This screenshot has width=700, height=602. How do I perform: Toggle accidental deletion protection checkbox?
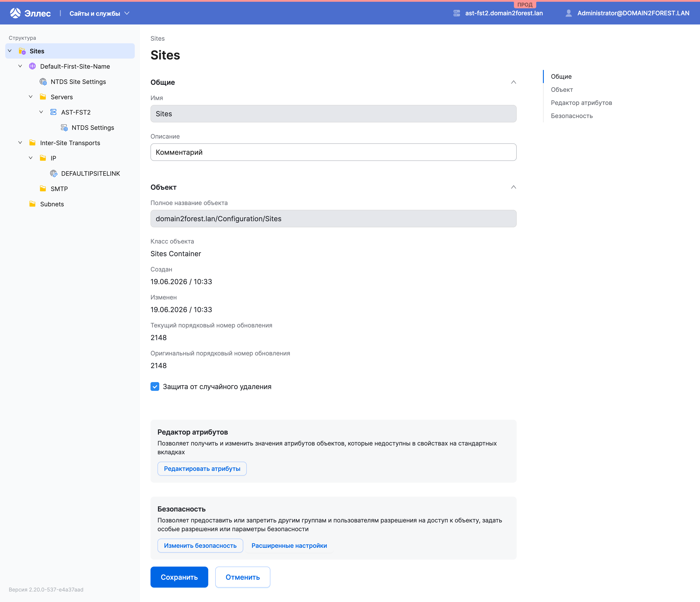pyautogui.click(x=155, y=387)
